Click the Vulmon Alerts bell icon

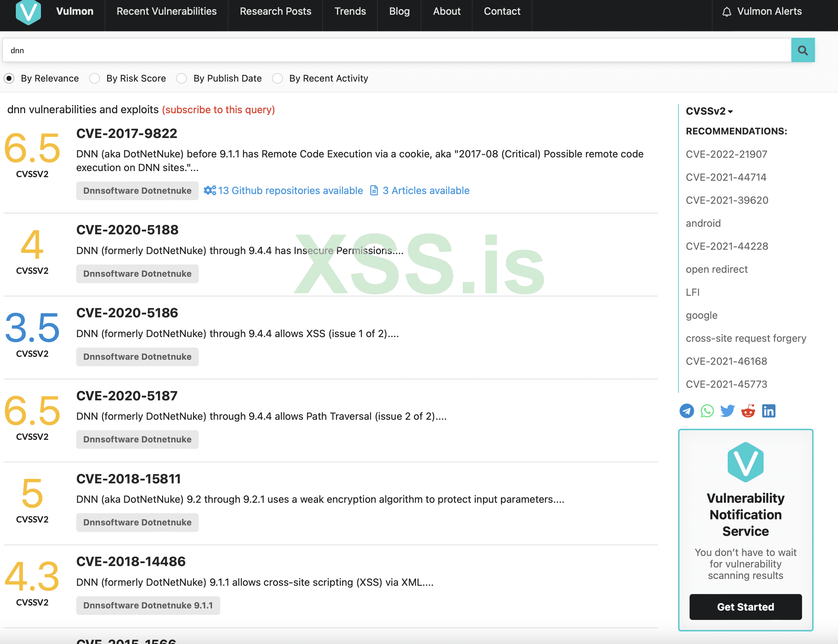click(727, 12)
